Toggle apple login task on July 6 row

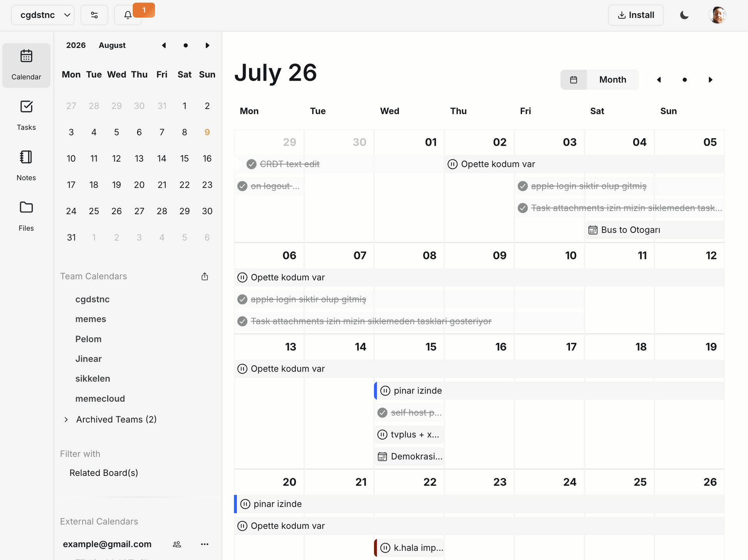click(x=242, y=299)
